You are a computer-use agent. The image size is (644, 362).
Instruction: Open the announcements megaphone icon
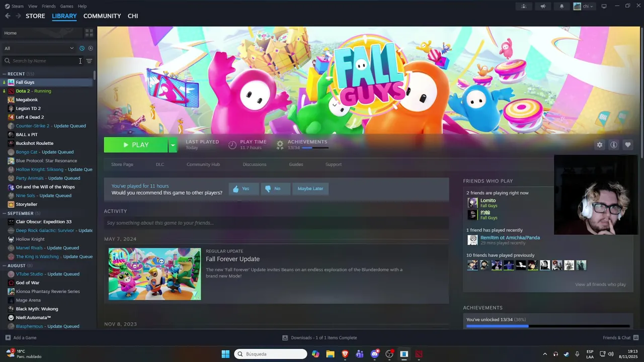pyautogui.click(x=543, y=6)
